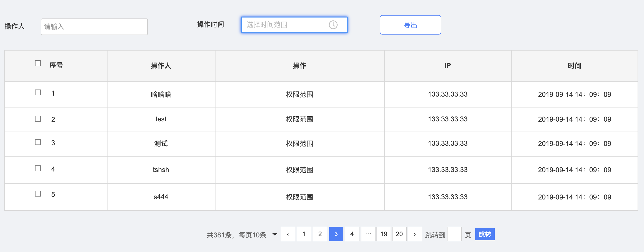Screen dimensions: 644x252
Task: Click the 导出 export button
Action: [x=410, y=25]
